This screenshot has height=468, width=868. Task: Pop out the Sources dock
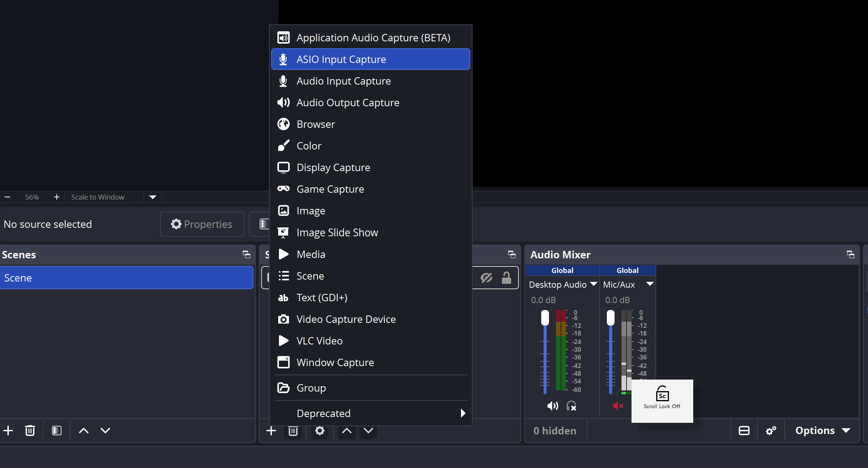point(512,254)
